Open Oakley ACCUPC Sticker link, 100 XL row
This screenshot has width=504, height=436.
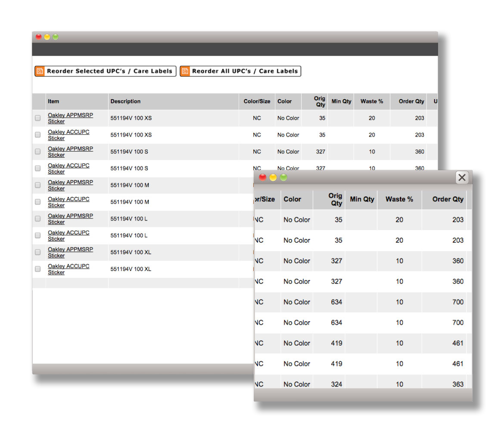tap(69, 269)
